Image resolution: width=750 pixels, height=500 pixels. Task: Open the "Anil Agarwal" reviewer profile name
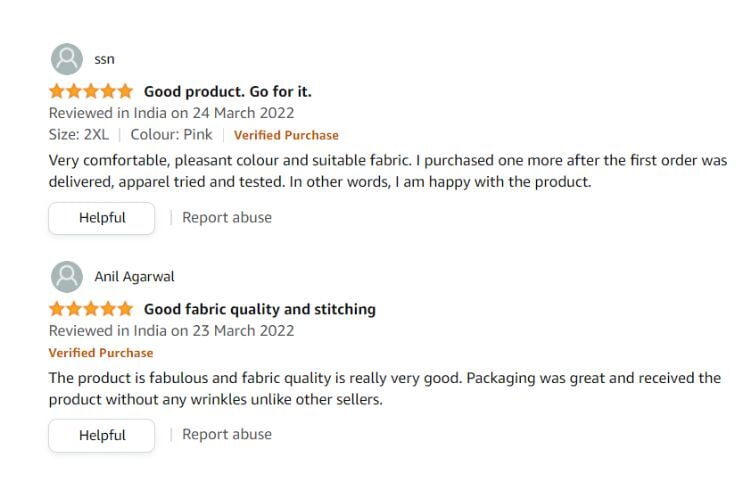(x=134, y=276)
